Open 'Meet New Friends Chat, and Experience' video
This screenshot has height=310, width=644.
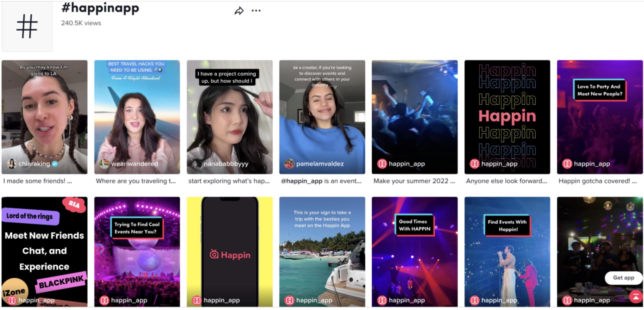click(45, 251)
